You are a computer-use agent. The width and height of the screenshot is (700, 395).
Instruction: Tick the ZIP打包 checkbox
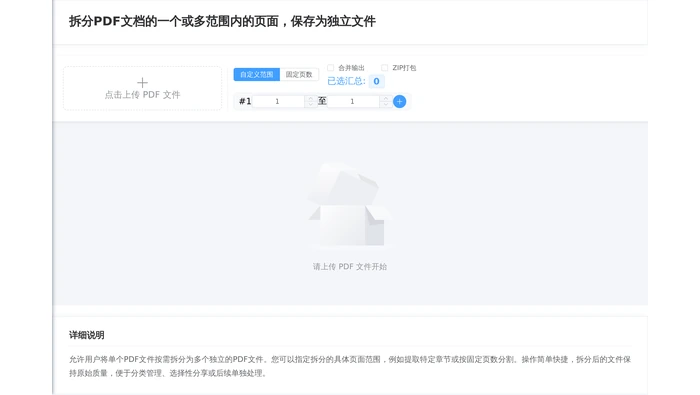click(x=384, y=68)
